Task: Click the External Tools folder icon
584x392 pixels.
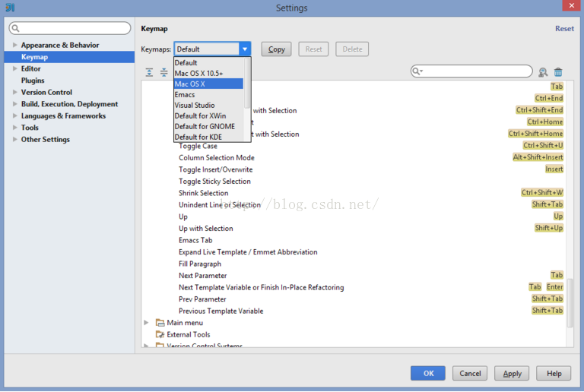Action: (160, 334)
